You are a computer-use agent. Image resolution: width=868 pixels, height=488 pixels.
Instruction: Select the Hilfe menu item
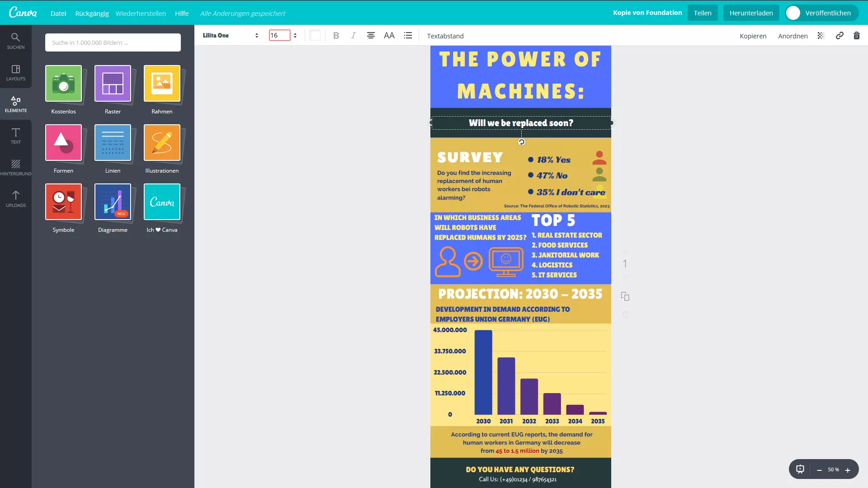182,13
